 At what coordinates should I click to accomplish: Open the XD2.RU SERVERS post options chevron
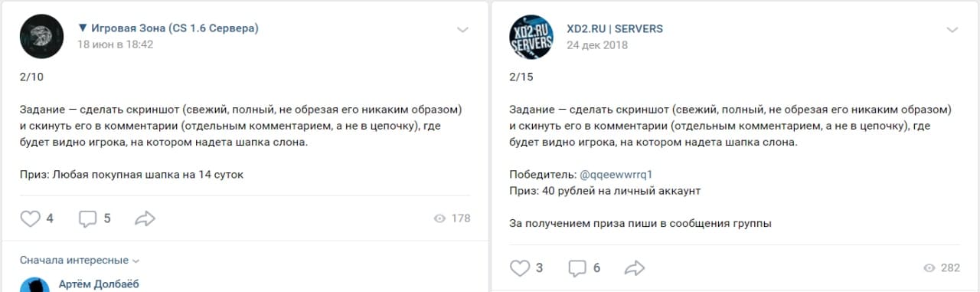[x=952, y=30]
